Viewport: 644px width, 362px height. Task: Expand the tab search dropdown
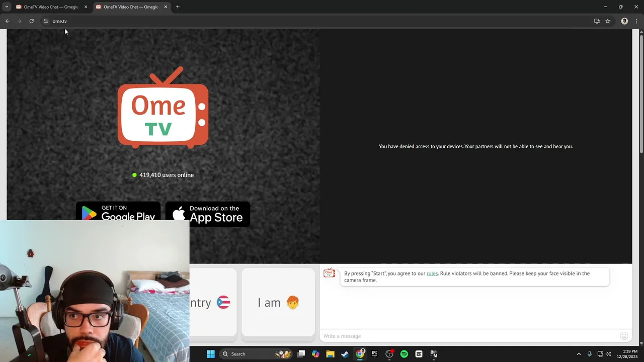pos(7,7)
